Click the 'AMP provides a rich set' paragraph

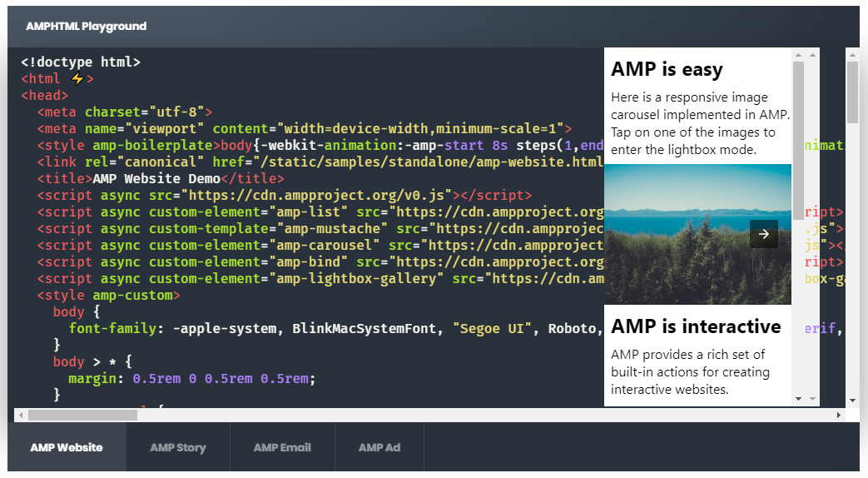click(x=690, y=371)
